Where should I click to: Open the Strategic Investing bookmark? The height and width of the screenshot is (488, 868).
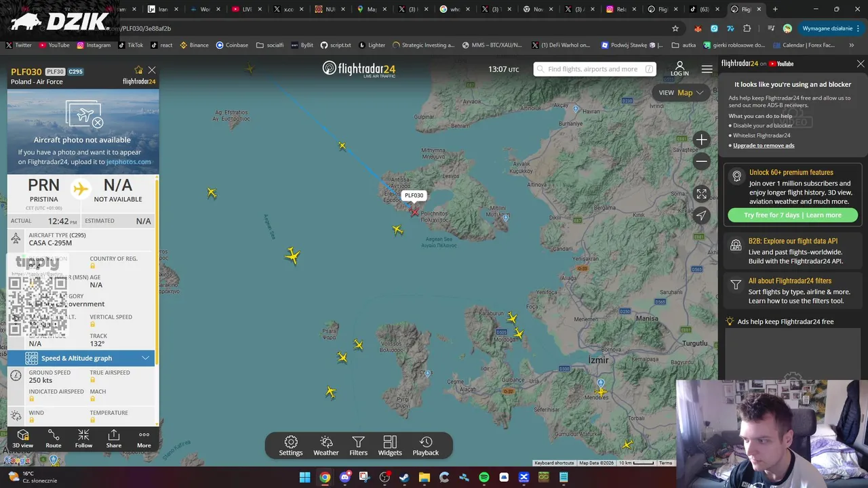(x=423, y=45)
